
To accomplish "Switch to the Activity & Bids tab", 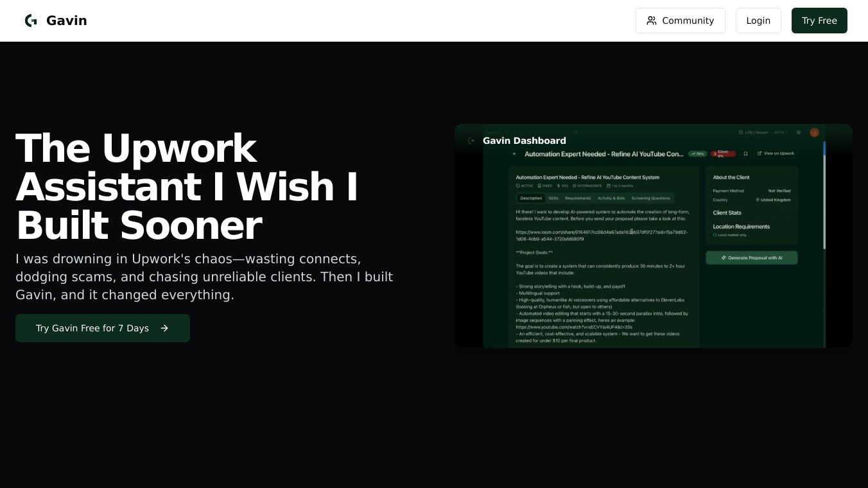I will point(611,198).
